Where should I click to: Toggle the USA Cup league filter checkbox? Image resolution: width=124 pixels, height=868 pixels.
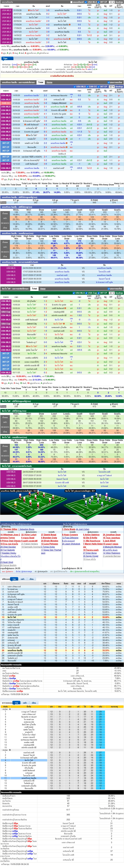(87, 293)
